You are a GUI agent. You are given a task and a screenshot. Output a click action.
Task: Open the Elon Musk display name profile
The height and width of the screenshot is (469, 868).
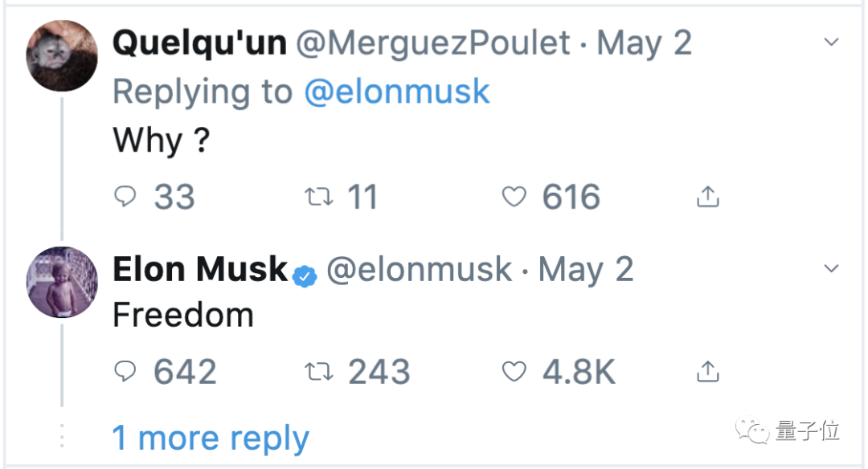pyautogui.click(x=200, y=270)
